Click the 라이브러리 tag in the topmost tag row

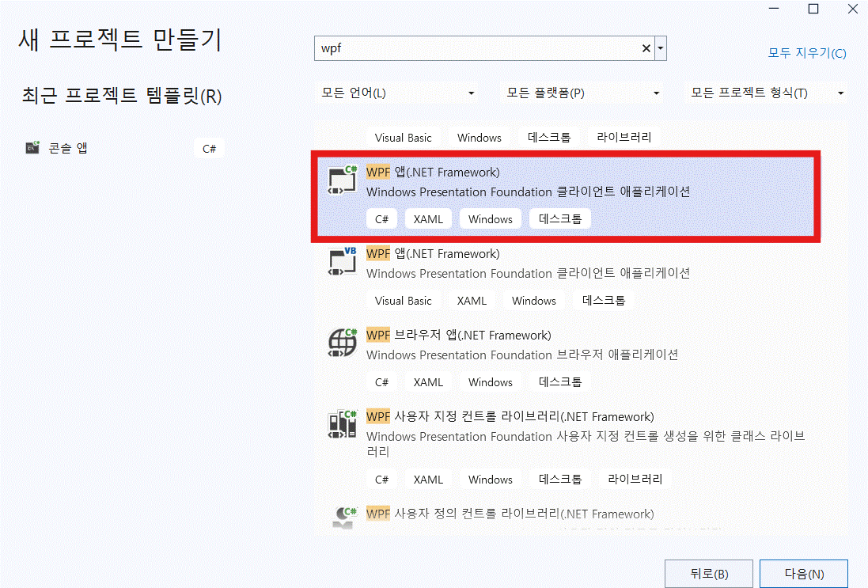(x=624, y=138)
